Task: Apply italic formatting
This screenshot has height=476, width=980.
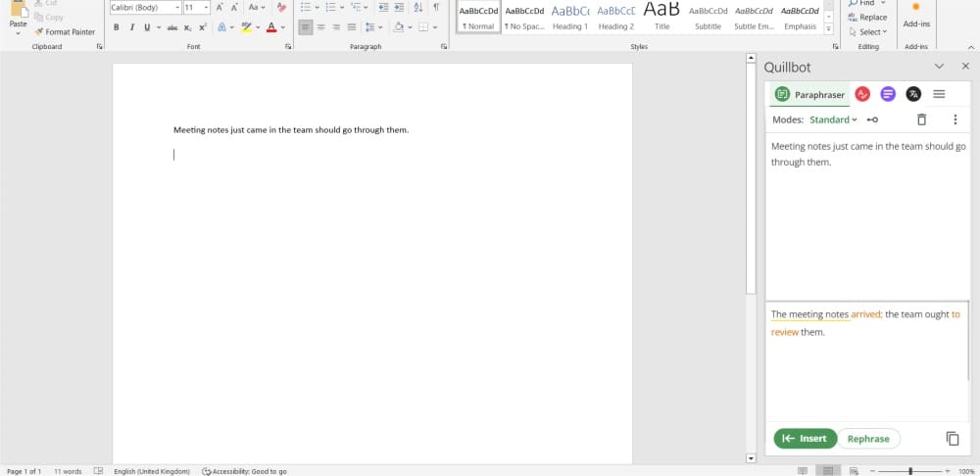Action: [x=132, y=27]
